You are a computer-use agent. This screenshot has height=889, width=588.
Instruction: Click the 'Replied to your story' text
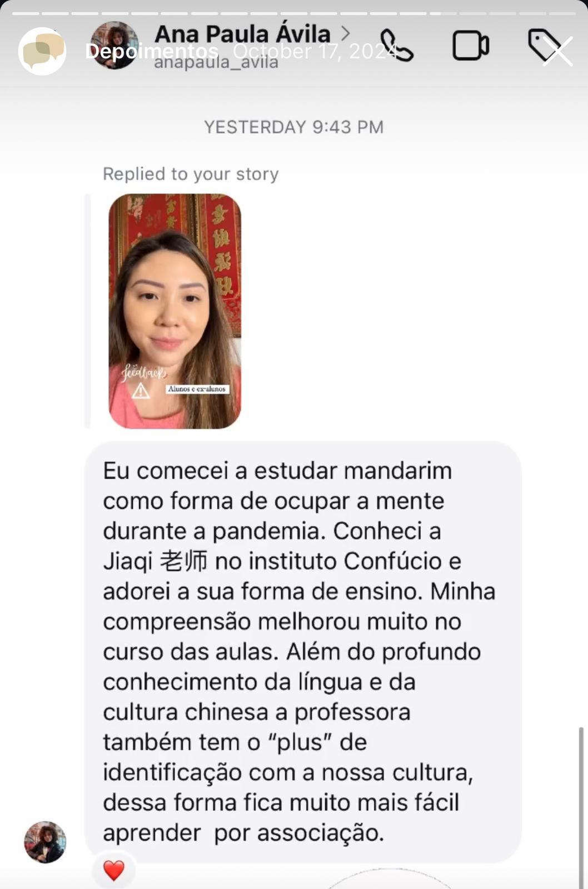[191, 174]
